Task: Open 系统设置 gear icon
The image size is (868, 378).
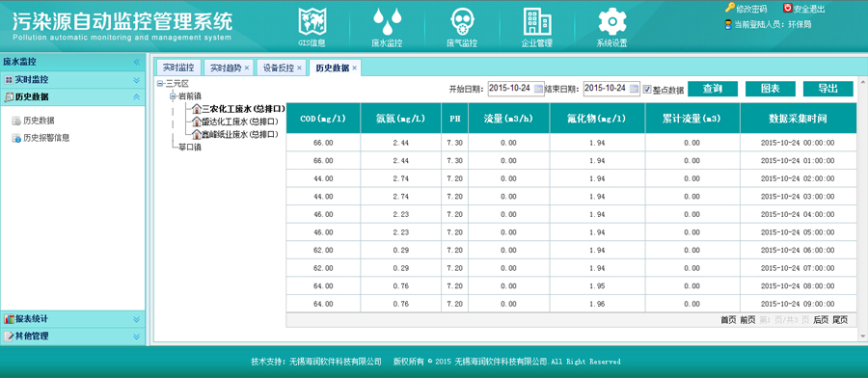Action: point(611,21)
